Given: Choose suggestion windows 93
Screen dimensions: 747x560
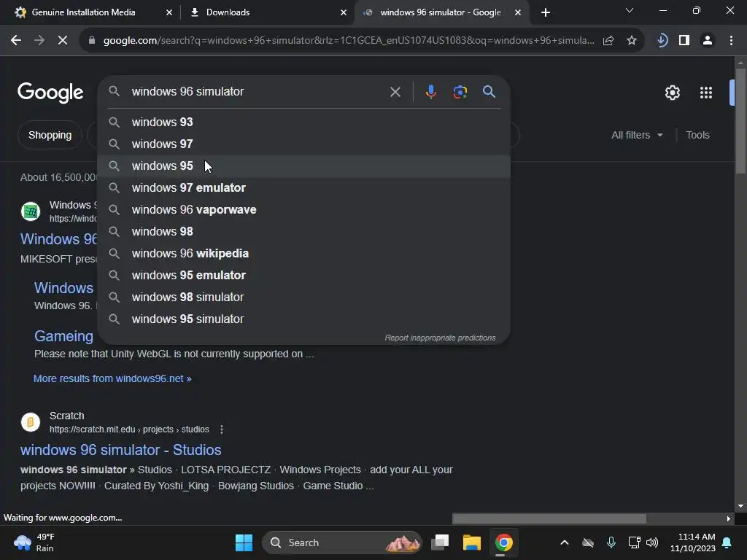Looking at the screenshot, I should (304, 122).
